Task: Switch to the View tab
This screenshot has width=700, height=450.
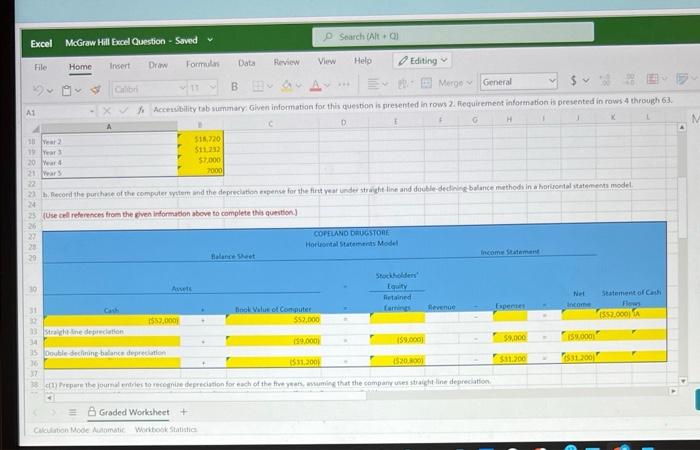Action: 327,62
